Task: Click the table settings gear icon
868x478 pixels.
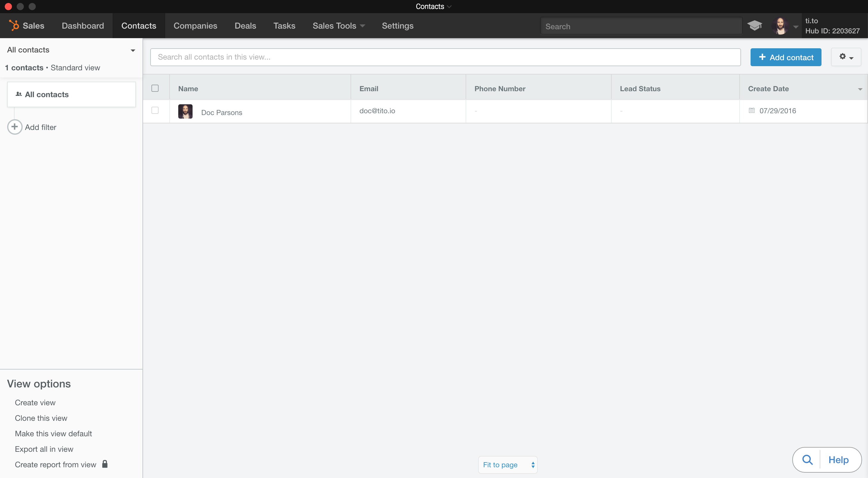Action: click(842, 57)
